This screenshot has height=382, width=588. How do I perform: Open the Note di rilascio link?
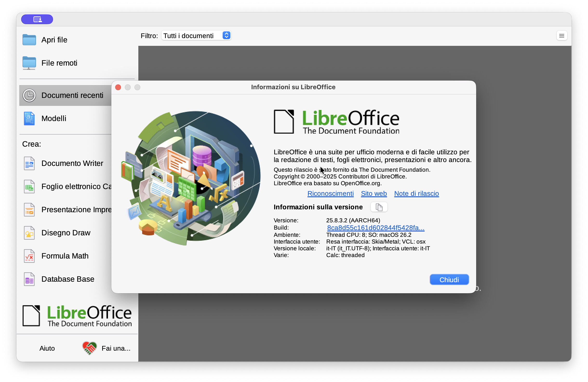(417, 194)
